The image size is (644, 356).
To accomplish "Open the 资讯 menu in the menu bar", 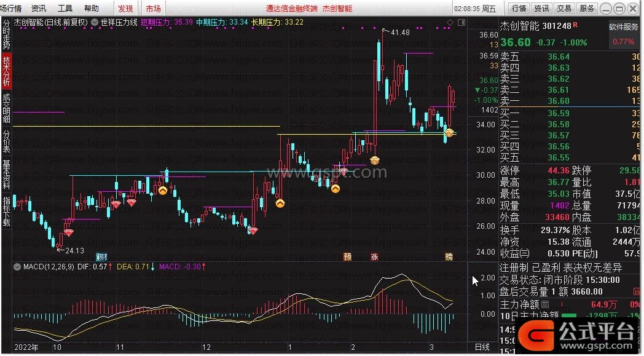I will click(39, 8).
